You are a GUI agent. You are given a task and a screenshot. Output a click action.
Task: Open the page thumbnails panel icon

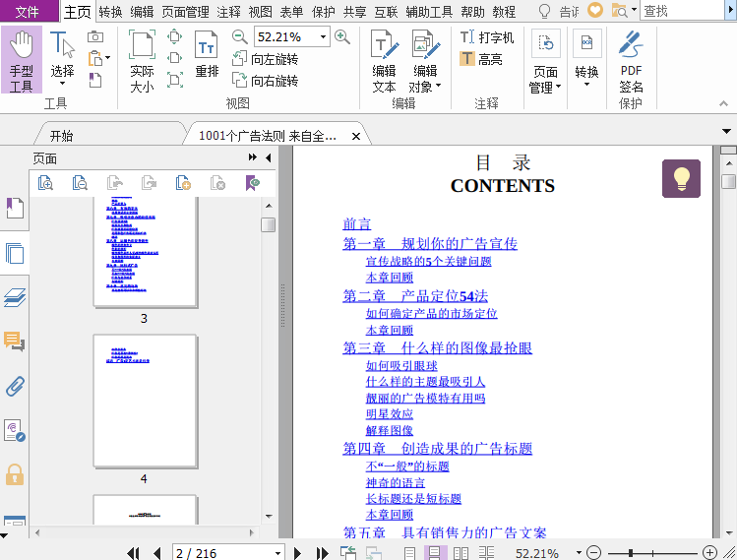(x=15, y=253)
